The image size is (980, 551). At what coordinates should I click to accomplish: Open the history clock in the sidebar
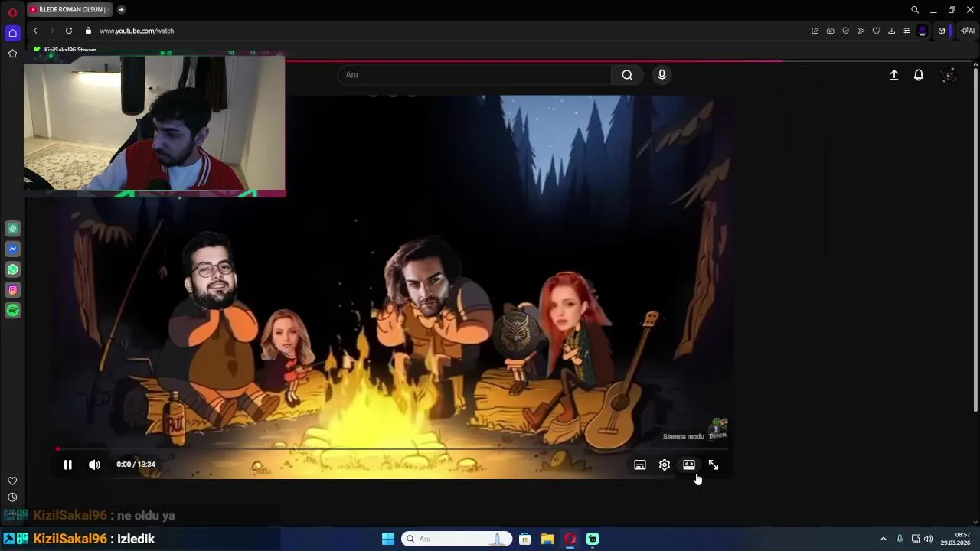12,497
